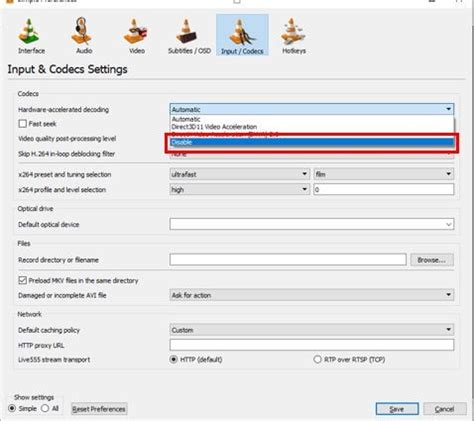Viewport: 474px width, 421px height.
Task: Open the x264 profile high dropdown
Action: (240, 189)
